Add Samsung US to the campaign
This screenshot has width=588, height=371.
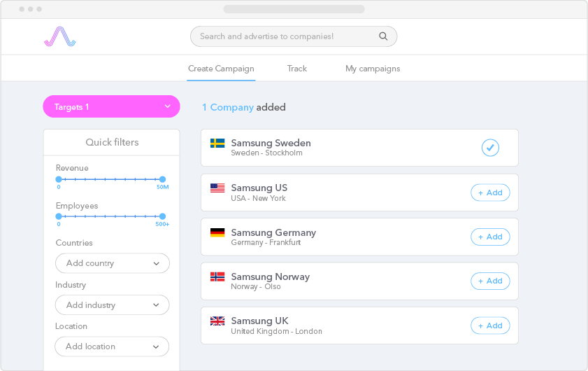coord(490,192)
